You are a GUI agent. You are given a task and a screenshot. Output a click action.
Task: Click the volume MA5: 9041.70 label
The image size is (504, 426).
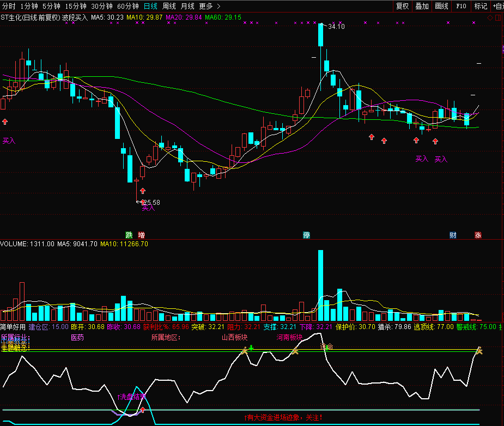click(x=77, y=244)
